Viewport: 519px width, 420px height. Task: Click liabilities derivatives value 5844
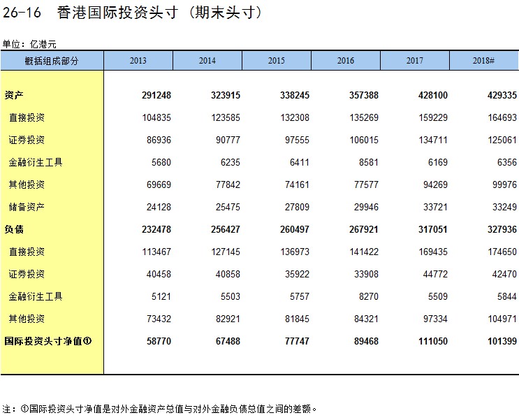[507, 296]
